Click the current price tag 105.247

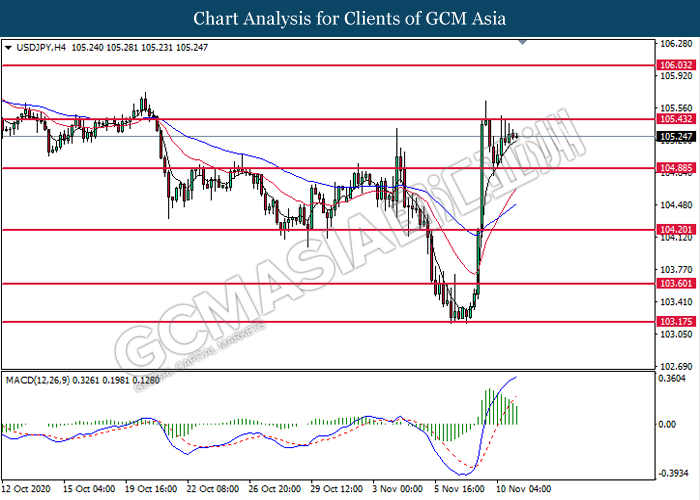point(676,137)
